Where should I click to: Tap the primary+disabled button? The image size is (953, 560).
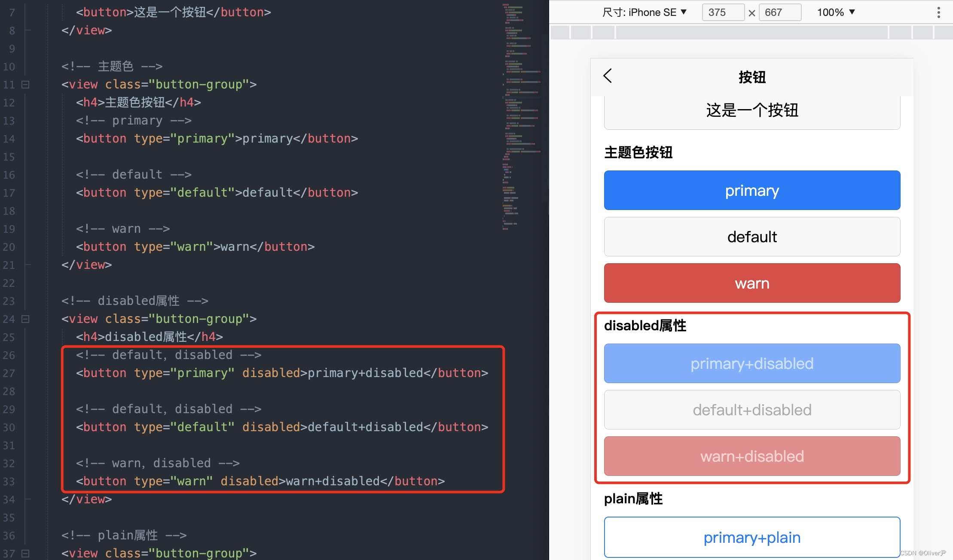click(752, 363)
